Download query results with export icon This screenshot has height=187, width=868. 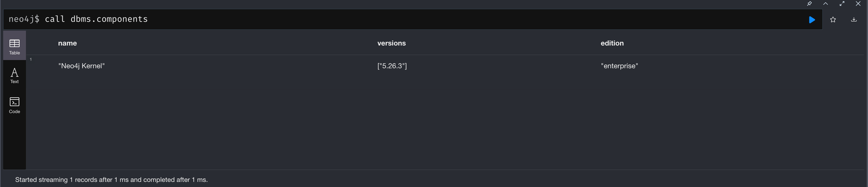(854, 19)
